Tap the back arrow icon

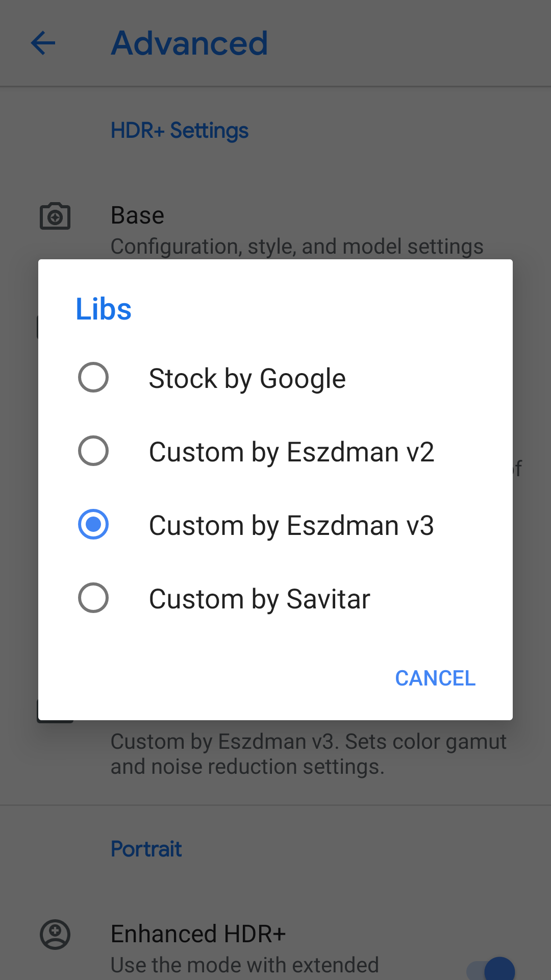43,43
